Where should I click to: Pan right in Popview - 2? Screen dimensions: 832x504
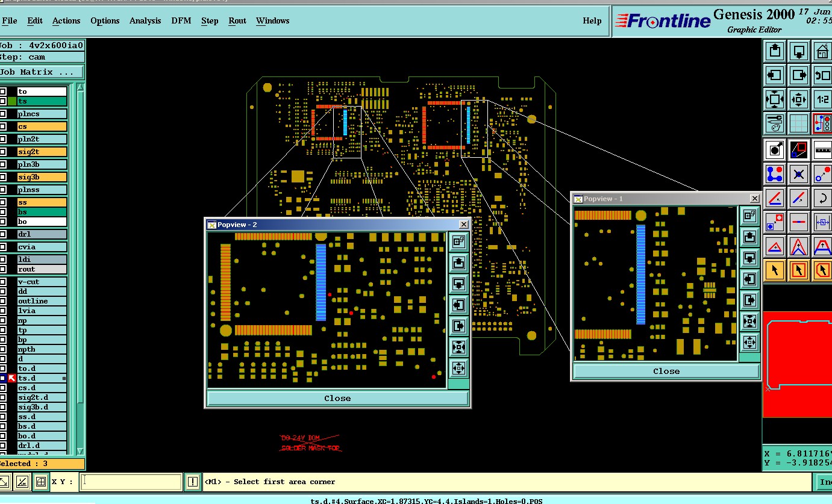click(458, 326)
